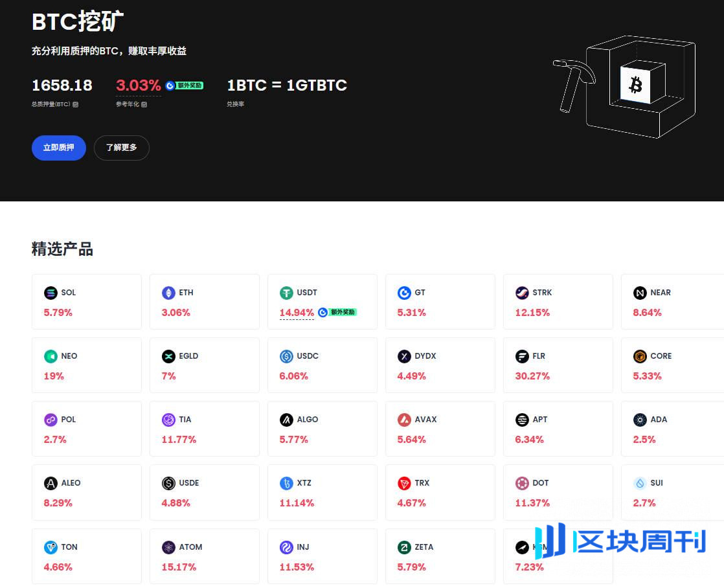Click the DYDX 4.49% rate
This screenshot has width=724, height=588.
[x=411, y=376]
